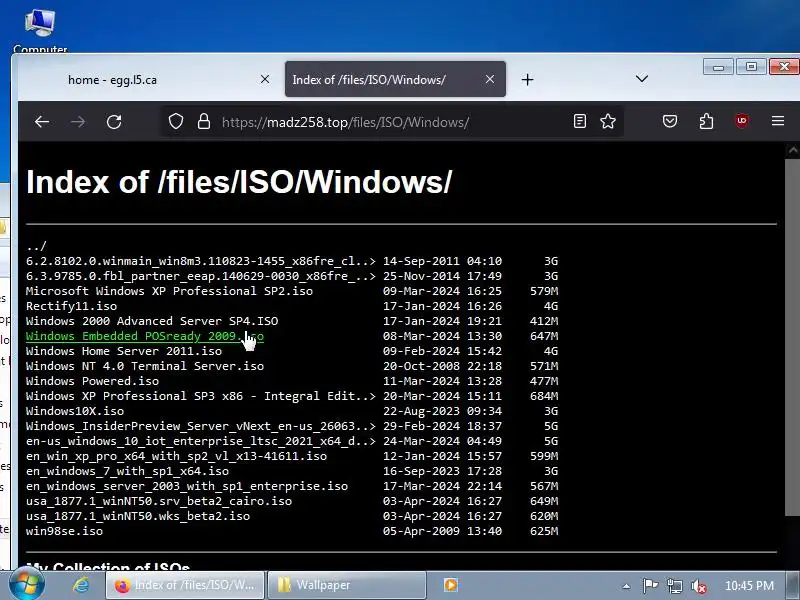Open the parent directory ../ link
This screenshot has width=800, height=600.
[36, 246]
